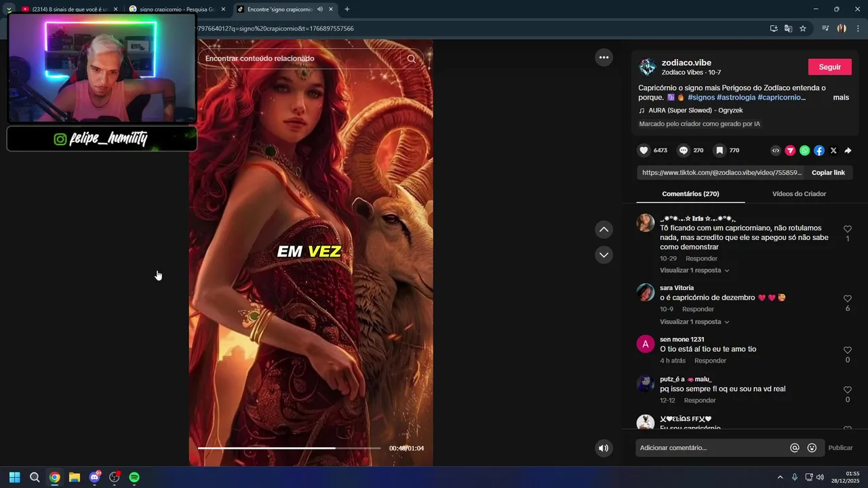This screenshot has height=488, width=868.
Task: Open the media controls icon in Chrome toolbar
Action: (825, 28)
